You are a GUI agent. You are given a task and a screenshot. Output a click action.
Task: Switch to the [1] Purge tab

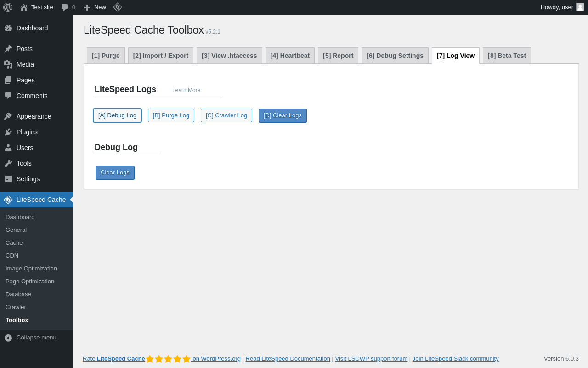coord(106,56)
